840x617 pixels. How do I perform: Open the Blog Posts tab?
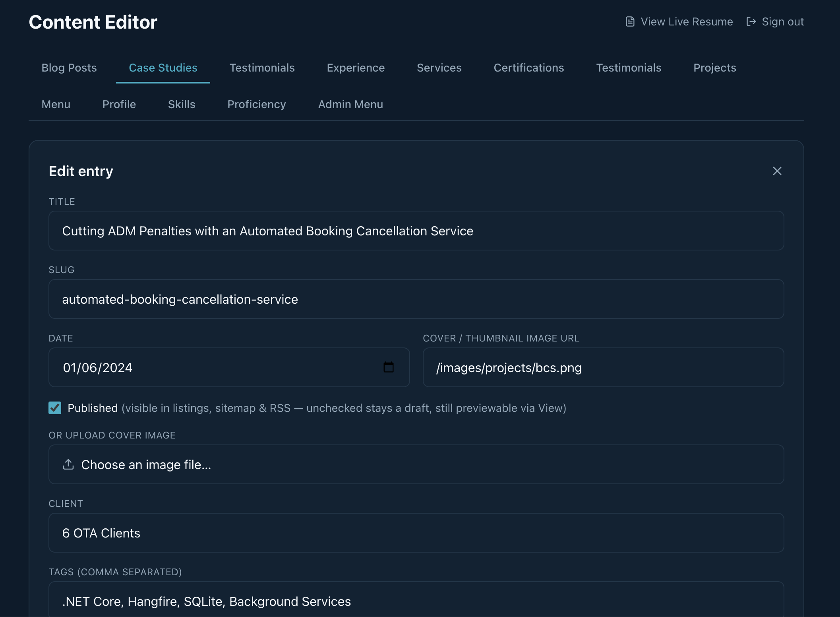pyautogui.click(x=69, y=68)
